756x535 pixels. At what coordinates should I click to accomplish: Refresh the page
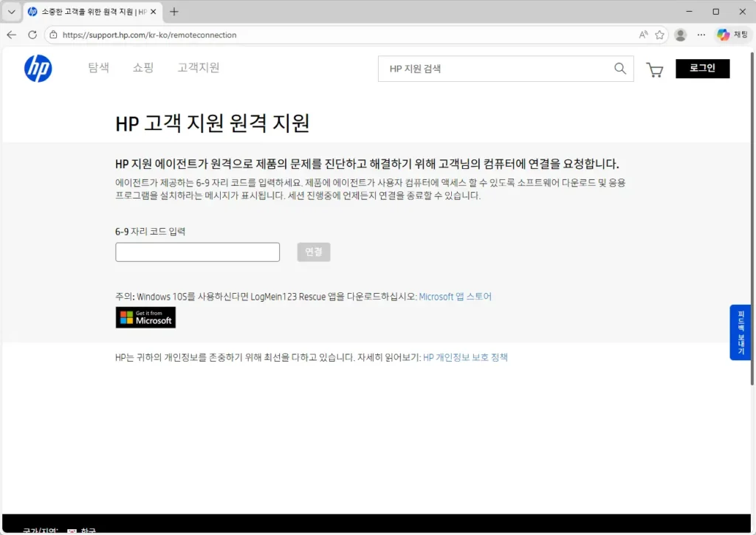(31, 35)
